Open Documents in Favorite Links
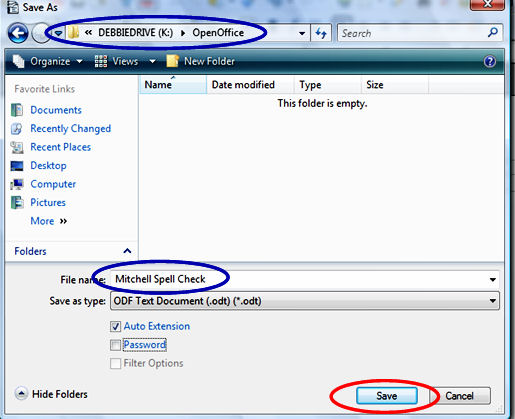 (56, 110)
